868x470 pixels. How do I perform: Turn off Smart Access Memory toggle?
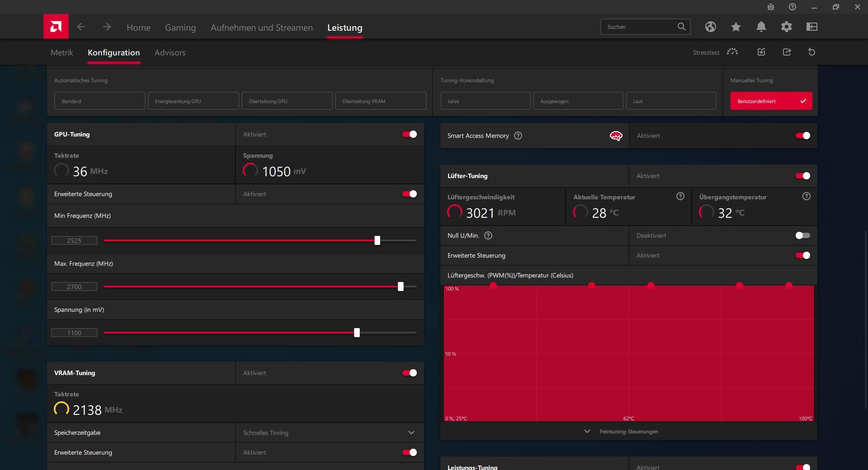(x=803, y=136)
